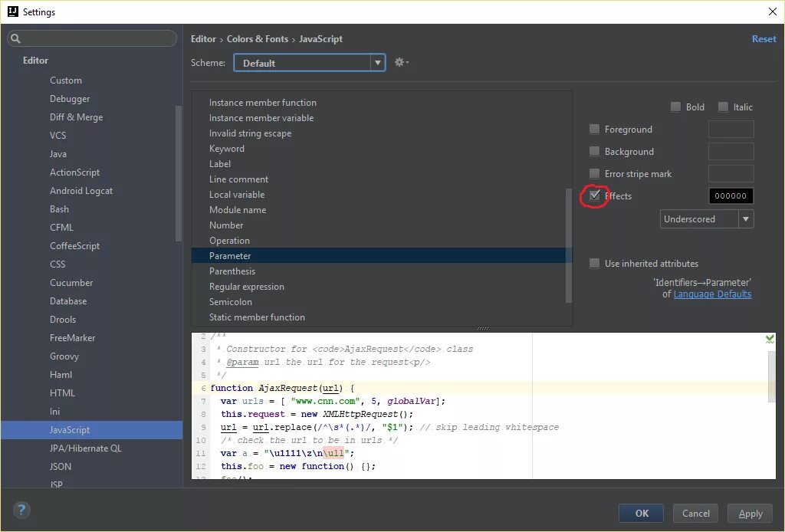Uncheck the Effects checkbox
The image size is (785, 532).
[x=594, y=195]
